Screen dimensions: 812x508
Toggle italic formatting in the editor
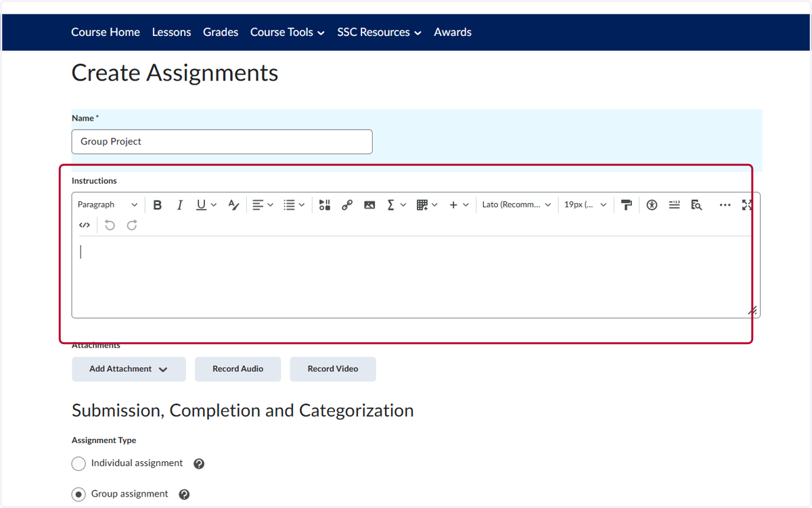tap(179, 205)
